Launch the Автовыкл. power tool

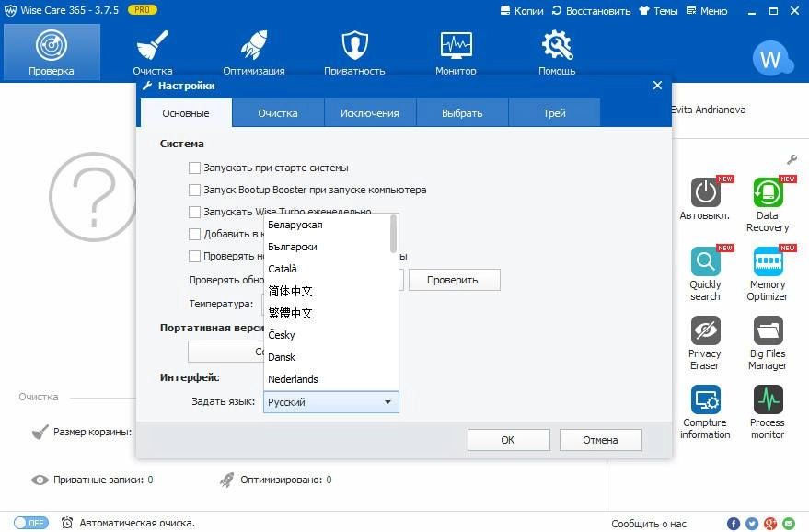point(705,199)
